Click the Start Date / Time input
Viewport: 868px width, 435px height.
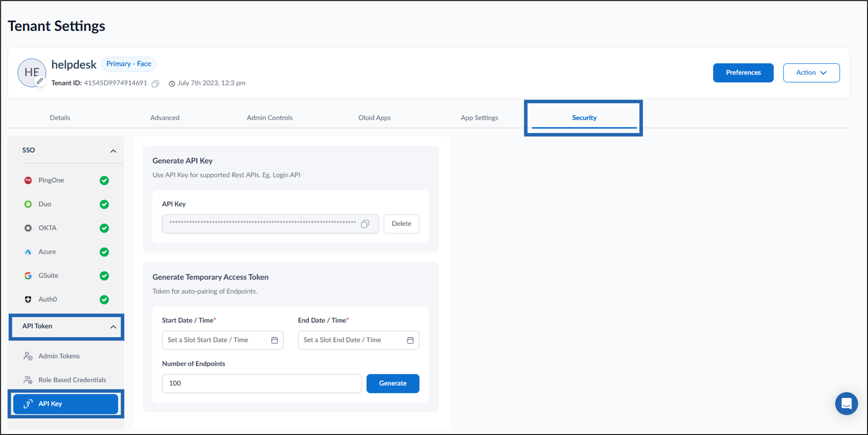pos(223,340)
